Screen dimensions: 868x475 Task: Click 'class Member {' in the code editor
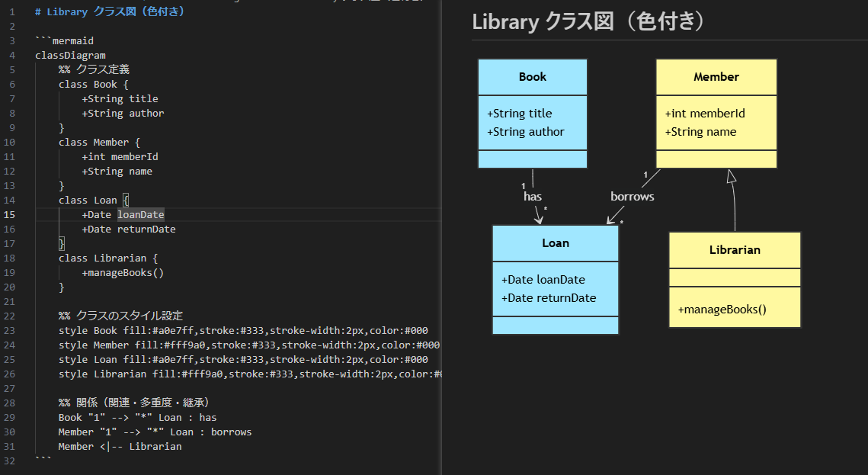100,143
